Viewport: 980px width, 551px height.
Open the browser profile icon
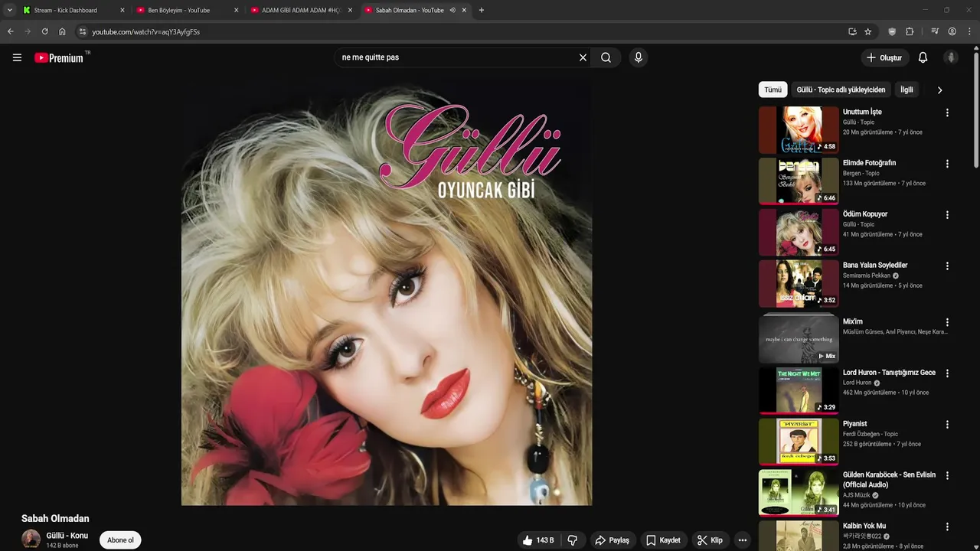tap(952, 31)
